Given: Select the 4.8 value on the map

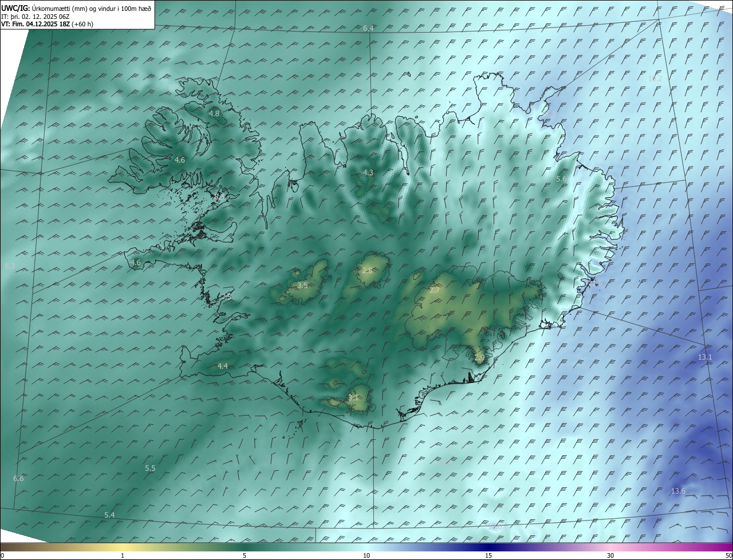Looking at the screenshot, I should [x=214, y=114].
